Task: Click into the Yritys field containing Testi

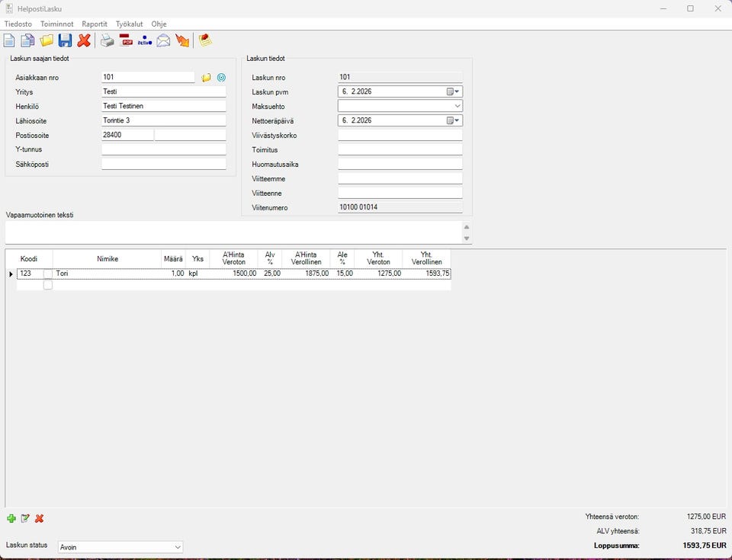Action: coord(164,91)
